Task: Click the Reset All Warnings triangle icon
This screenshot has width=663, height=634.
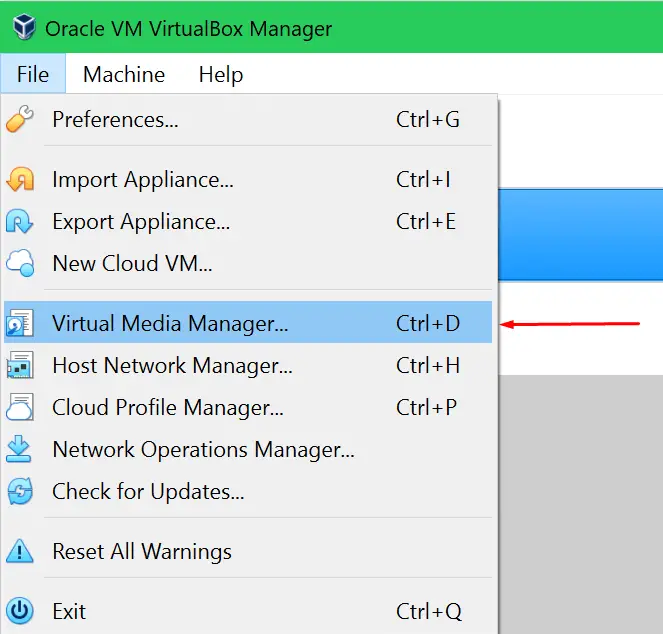Action: 19,551
